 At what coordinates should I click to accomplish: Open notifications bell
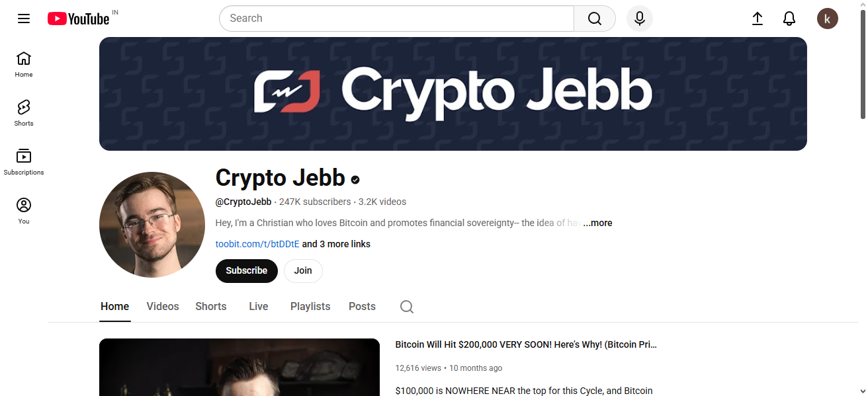pyautogui.click(x=789, y=19)
